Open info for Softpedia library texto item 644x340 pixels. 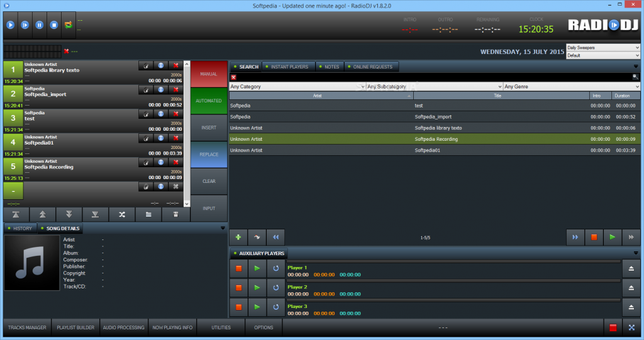tap(161, 66)
